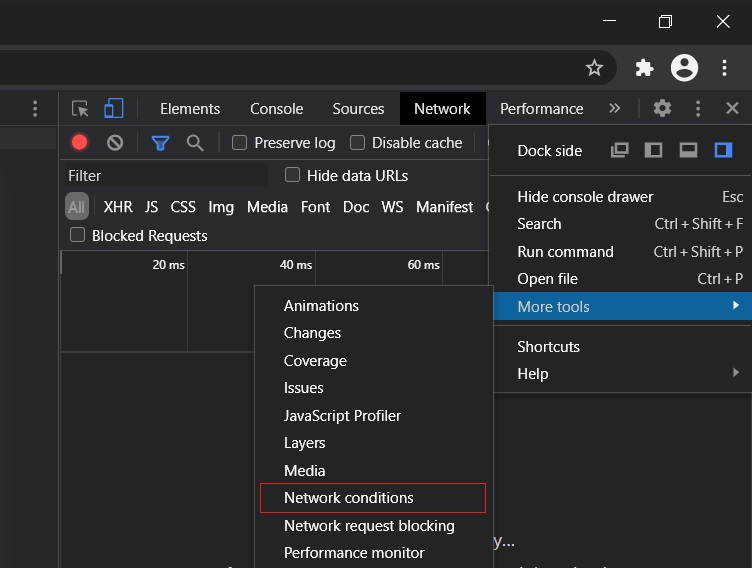Toggle the network filter funnel icon
Image resolution: width=752 pixels, height=568 pixels.
coord(160,143)
